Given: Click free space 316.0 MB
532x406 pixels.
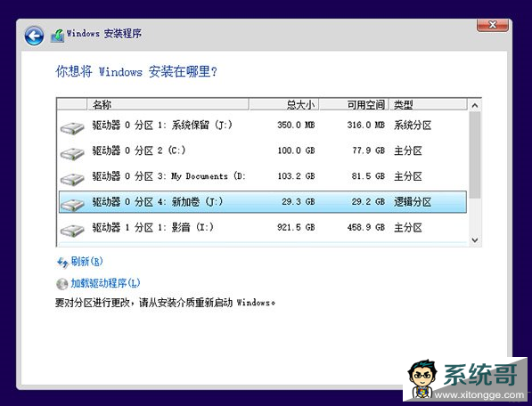Looking at the screenshot, I should (x=365, y=125).
